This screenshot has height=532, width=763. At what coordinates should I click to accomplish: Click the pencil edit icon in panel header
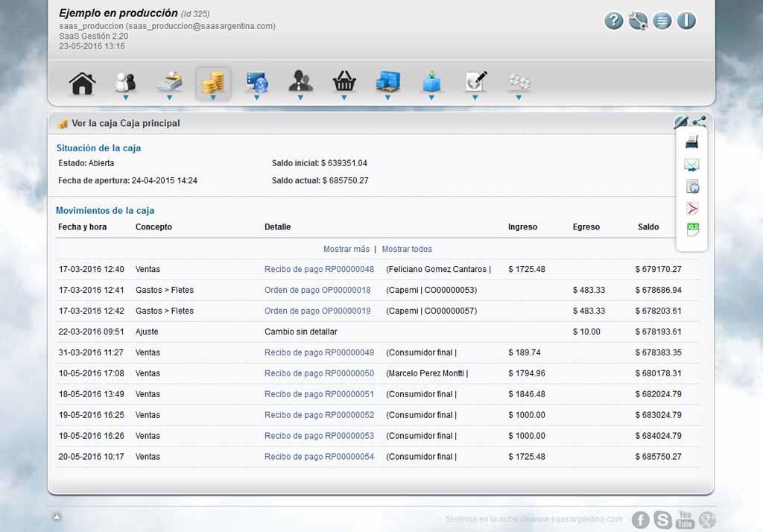tap(680, 121)
